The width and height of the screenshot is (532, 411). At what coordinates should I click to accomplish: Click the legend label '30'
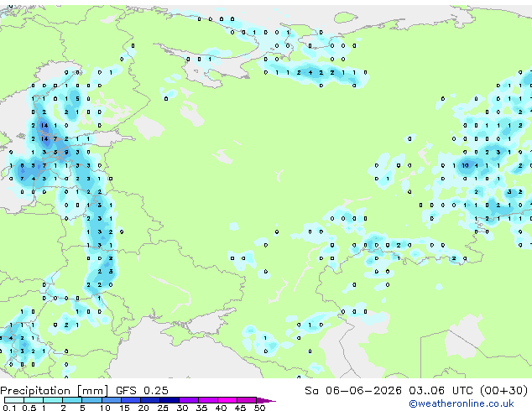182,408
